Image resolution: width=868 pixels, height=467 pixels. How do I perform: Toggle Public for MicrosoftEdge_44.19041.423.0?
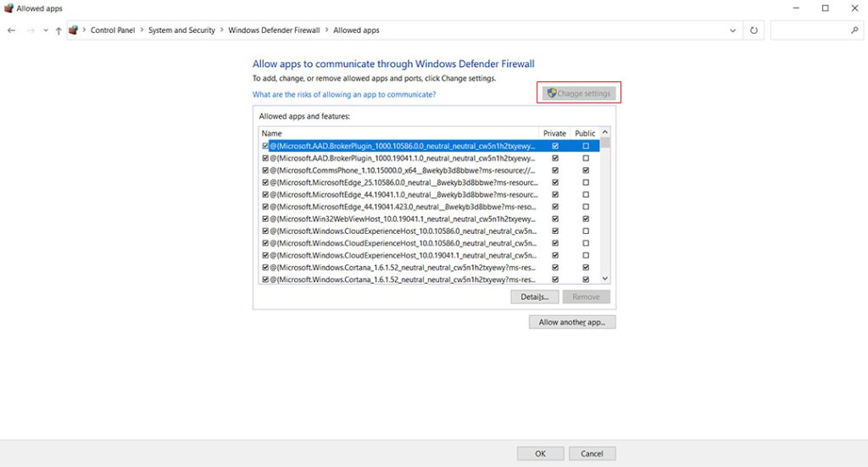pyautogui.click(x=586, y=207)
